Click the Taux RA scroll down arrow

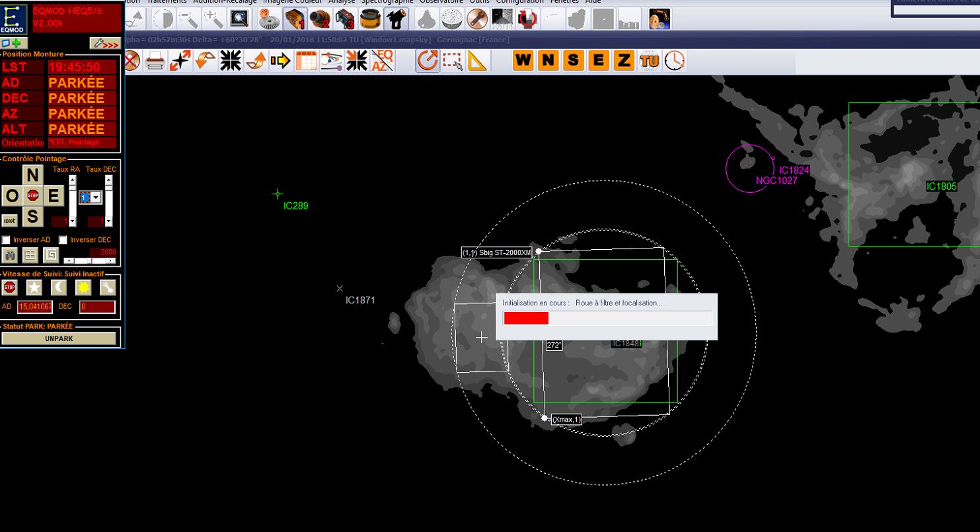pyautogui.click(x=73, y=222)
